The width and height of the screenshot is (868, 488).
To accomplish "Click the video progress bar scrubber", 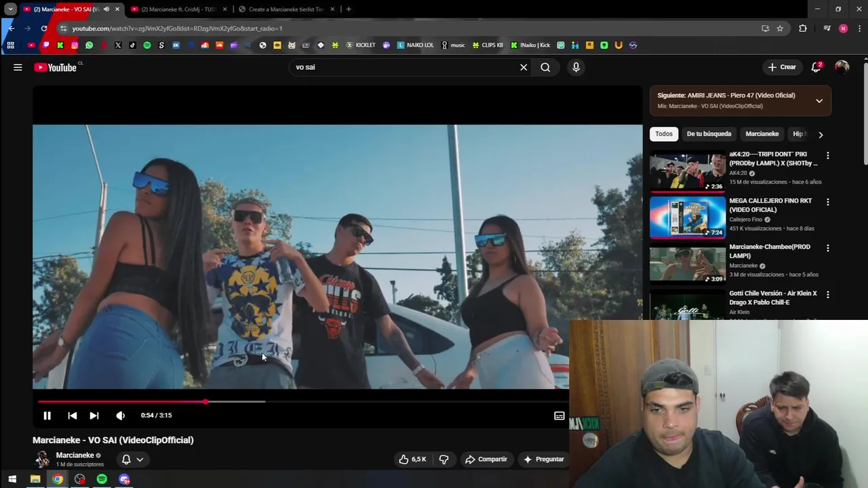I will pos(205,402).
